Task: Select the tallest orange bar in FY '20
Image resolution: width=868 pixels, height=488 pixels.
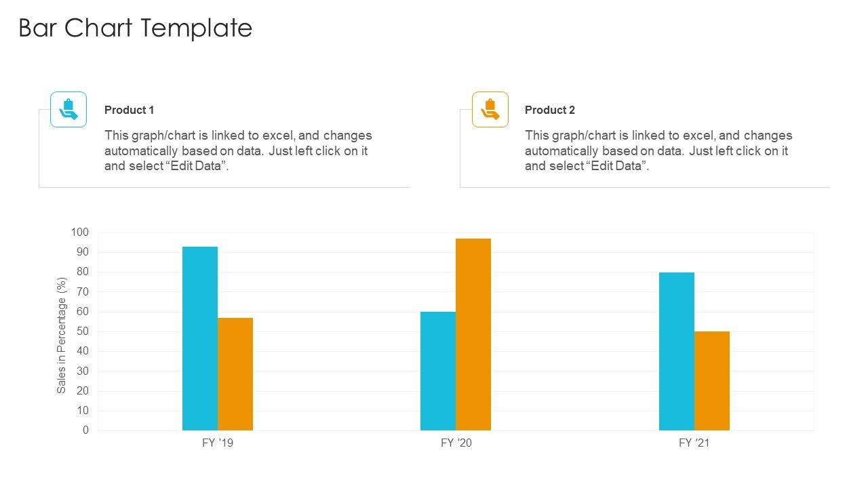Action: point(473,334)
